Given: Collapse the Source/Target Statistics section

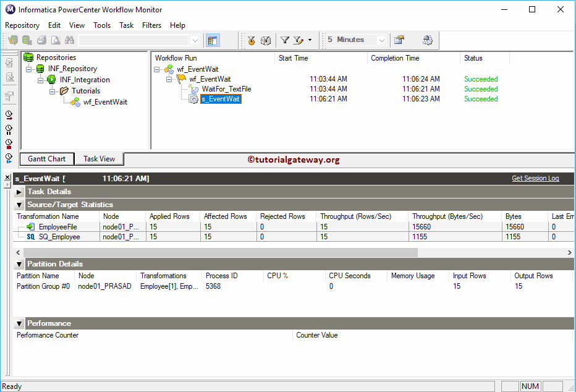Looking at the screenshot, I should point(19,205).
